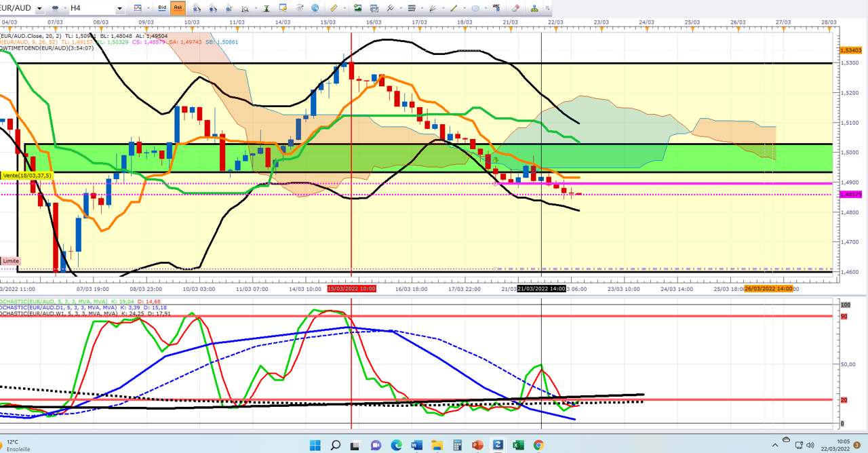
Task: Toggle the Ask price button
Action: click(x=178, y=8)
